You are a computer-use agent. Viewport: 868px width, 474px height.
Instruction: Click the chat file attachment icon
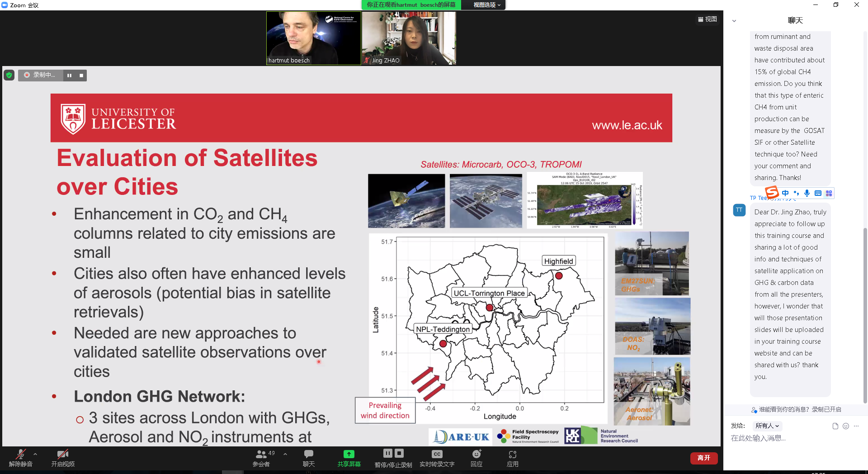point(835,426)
